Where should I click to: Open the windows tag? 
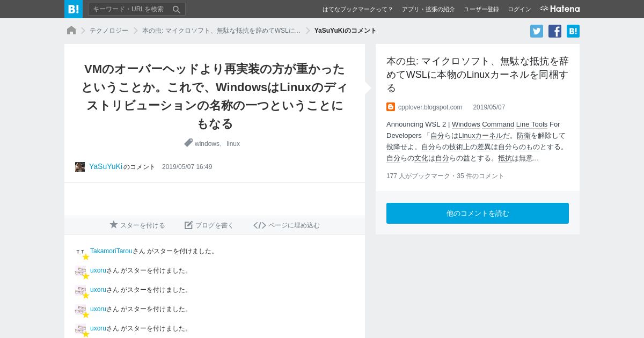click(x=207, y=144)
